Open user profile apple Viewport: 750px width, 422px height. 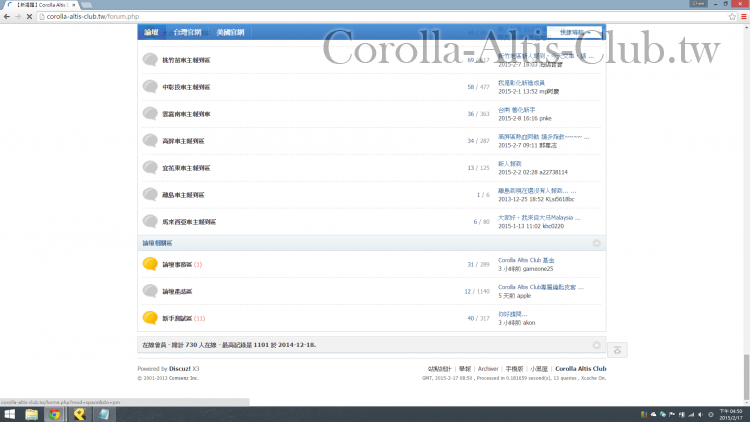524,296
